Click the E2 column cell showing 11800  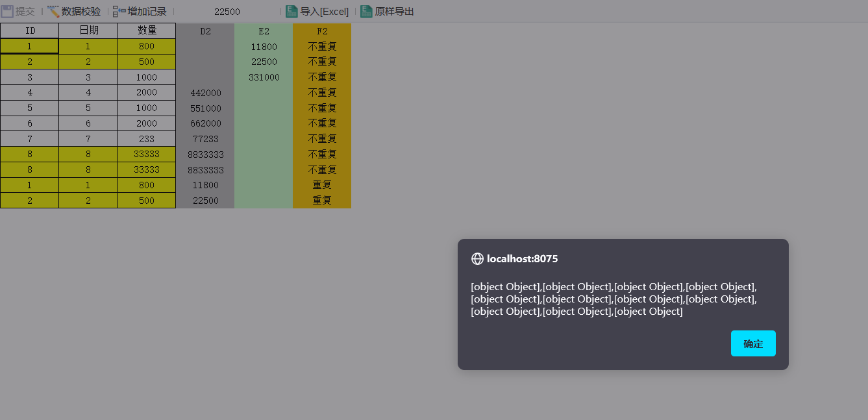(264, 47)
